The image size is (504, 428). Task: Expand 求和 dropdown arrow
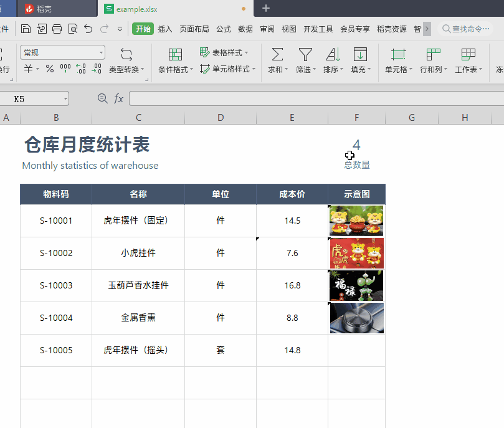[286, 69]
